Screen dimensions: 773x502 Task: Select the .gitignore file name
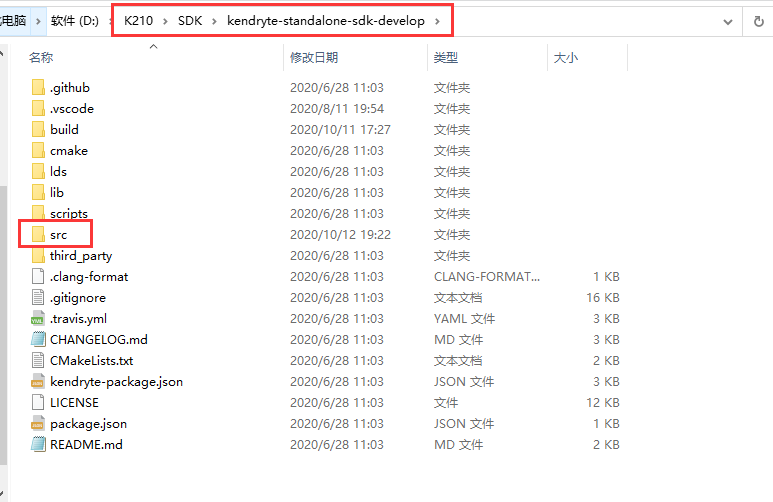coord(78,298)
